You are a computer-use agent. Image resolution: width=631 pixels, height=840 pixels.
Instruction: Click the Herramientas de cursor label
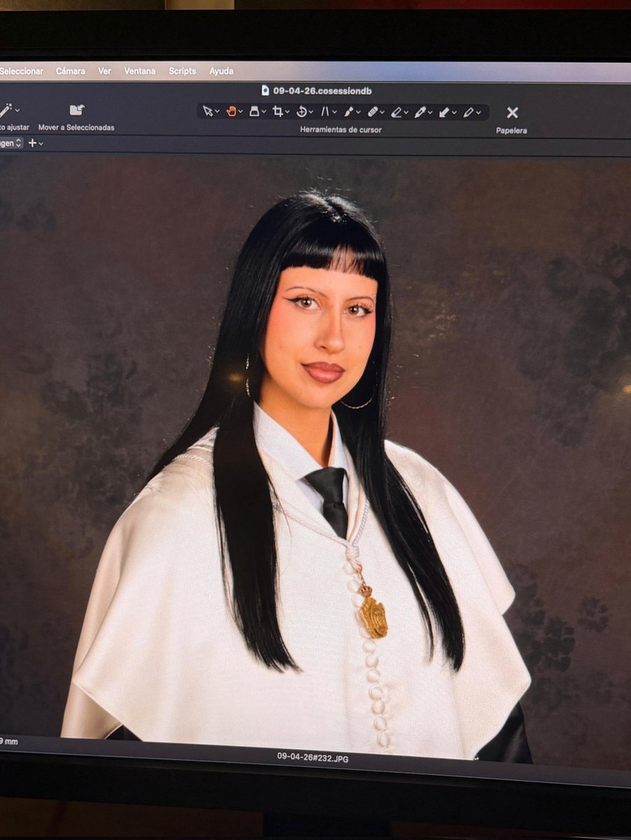[341, 129]
